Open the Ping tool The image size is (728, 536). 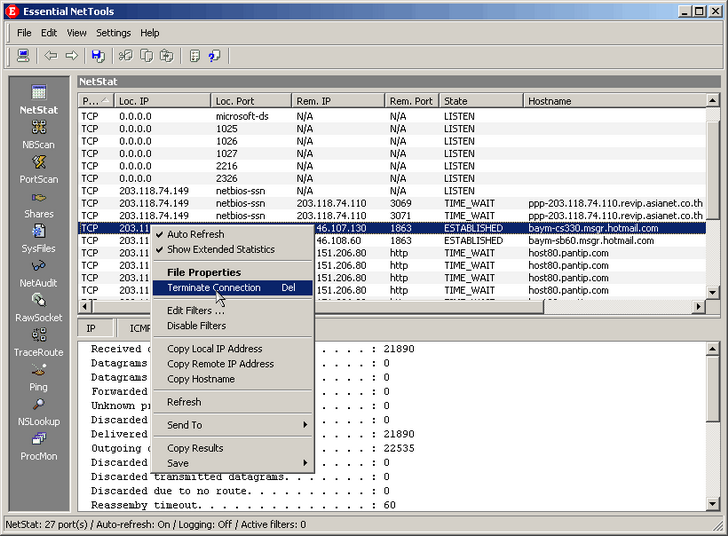click(x=39, y=378)
